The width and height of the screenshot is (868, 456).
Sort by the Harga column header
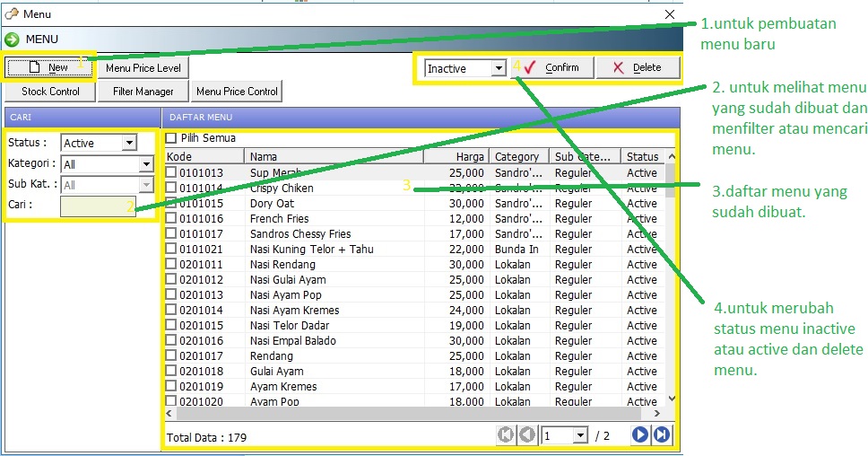point(456,156)
